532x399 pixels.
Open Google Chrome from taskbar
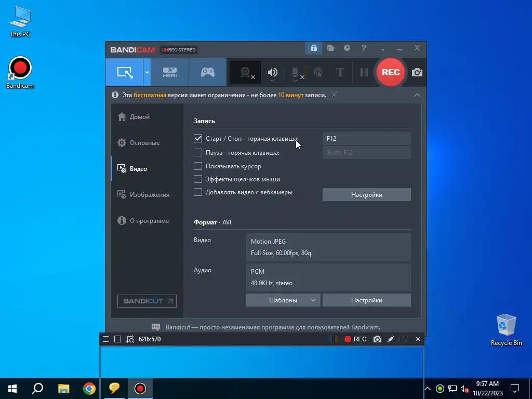tap(89, 389)
